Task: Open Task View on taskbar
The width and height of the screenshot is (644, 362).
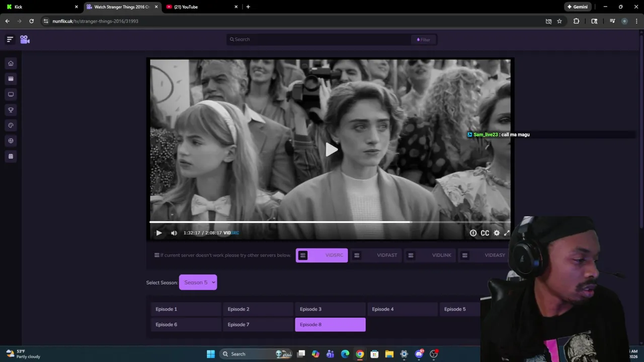Action: (301, 354)
